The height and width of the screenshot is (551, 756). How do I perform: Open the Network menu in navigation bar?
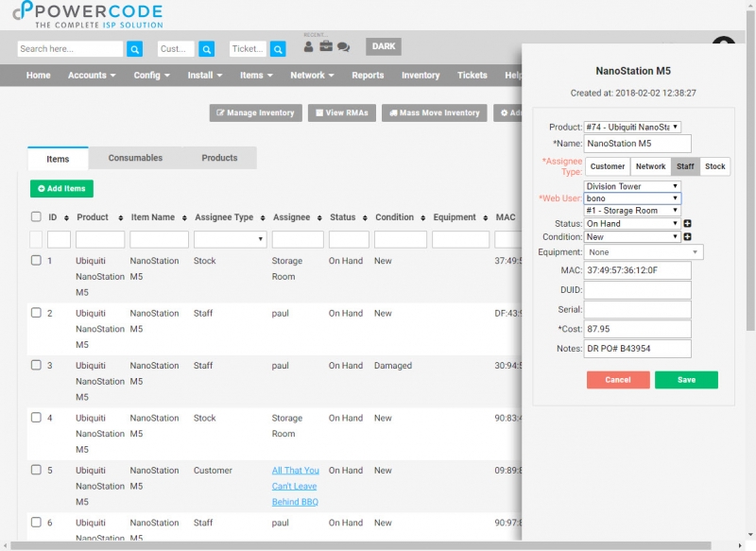(x=312, y=76)
